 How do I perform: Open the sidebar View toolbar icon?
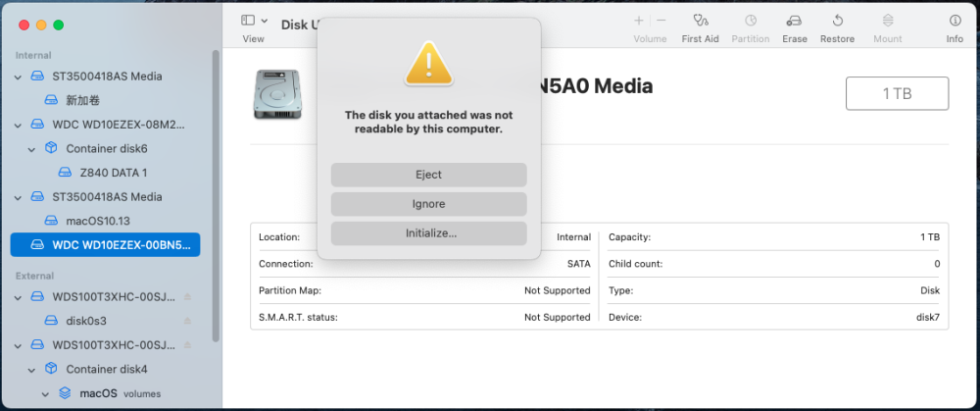pos(248,20)
